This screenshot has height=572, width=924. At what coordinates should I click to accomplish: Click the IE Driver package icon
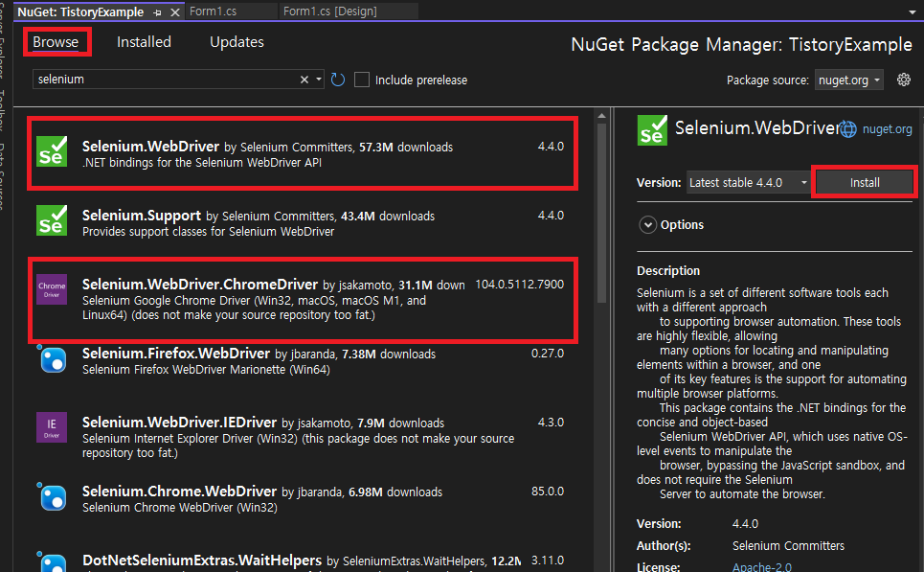point(52,427)
